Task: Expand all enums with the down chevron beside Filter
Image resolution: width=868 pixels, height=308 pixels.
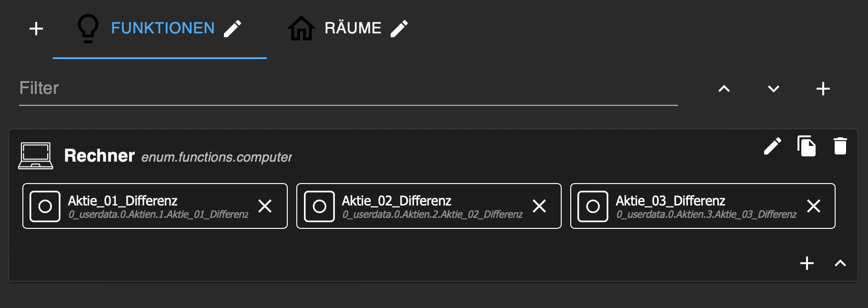Action: [774, 89]
